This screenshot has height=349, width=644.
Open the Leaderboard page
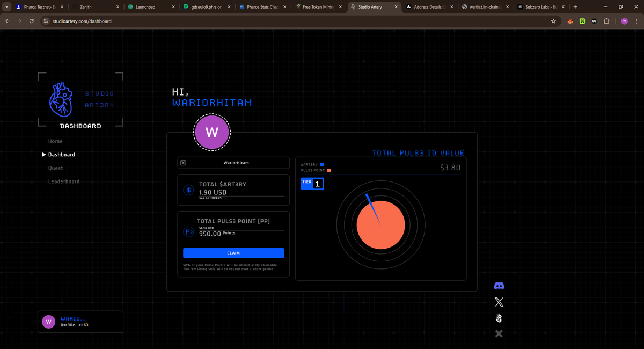point(64,181)
